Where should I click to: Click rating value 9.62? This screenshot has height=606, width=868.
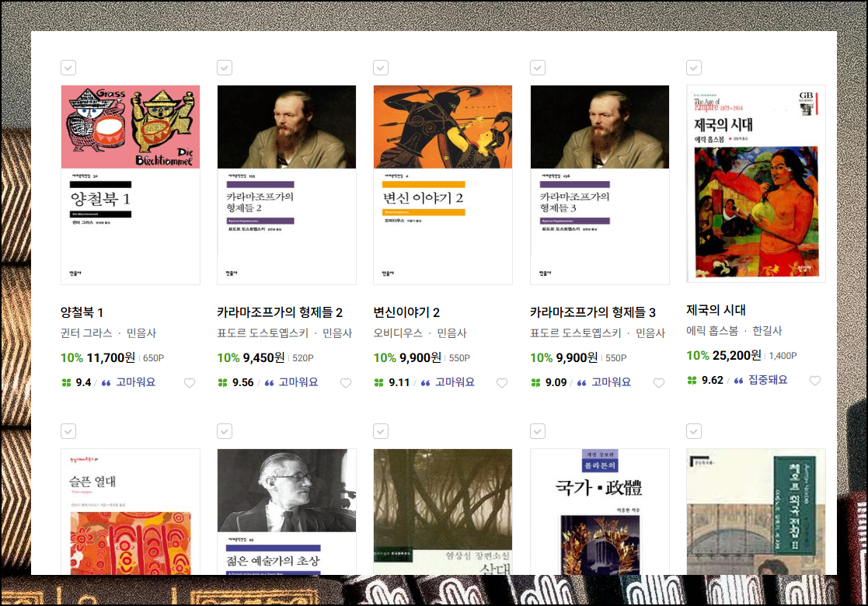(x=713, y=381)
